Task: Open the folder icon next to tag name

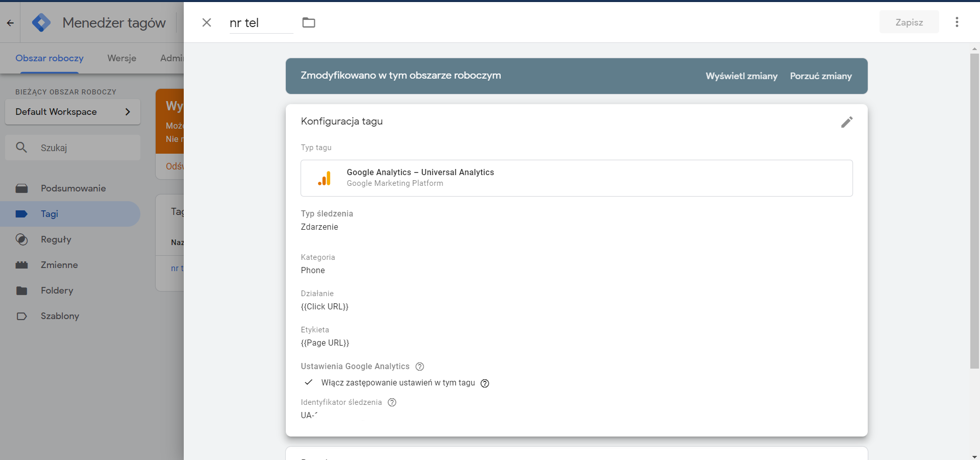Action: pyautogui.click(x=309, y=22)
